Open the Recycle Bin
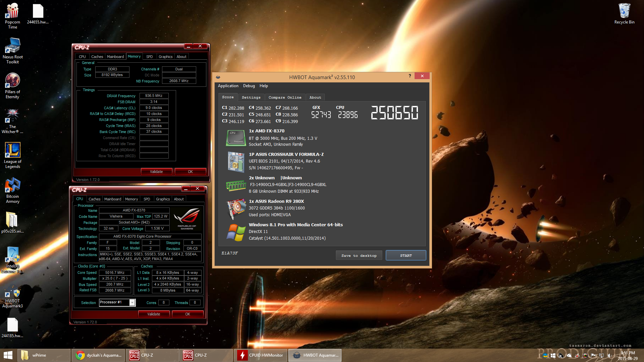The height and width of the screenshot is (362, 644). tap(624, 14)
